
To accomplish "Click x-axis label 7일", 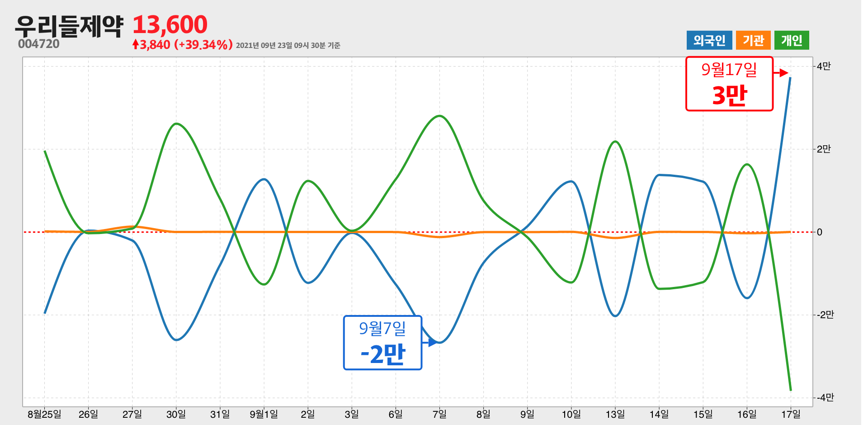I will click(439, 414).
